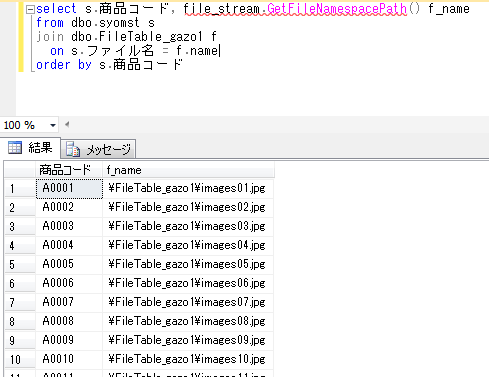Click the path cell ending images05.jpg
Image resolution: width=489 pixels, height=377 pixels.
(188, 265)
